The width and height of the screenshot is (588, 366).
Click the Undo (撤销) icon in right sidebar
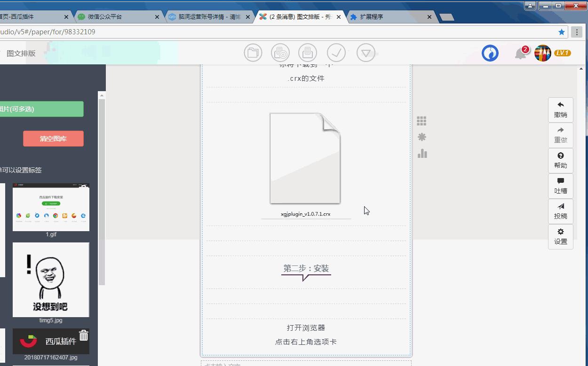[x=560, y=109]
